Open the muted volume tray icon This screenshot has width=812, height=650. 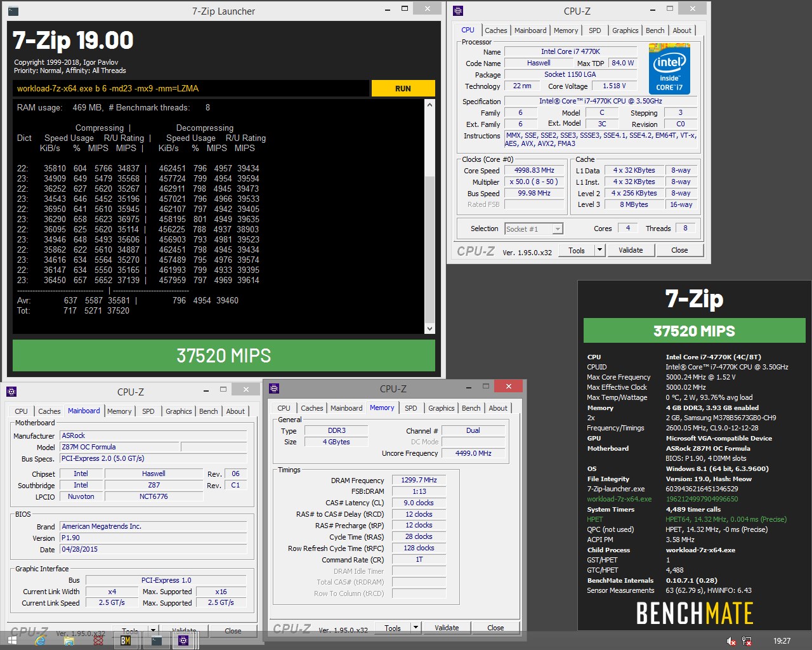click(731, 641)
